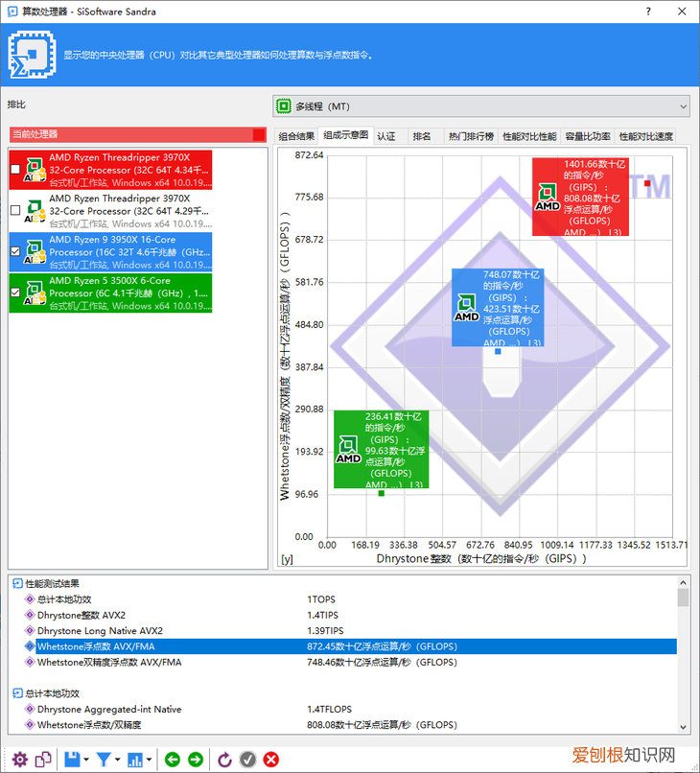This screenshot has height=773, width=700.
Task: Open the settings gear in bottom toolbar
Action: [19, 760]
